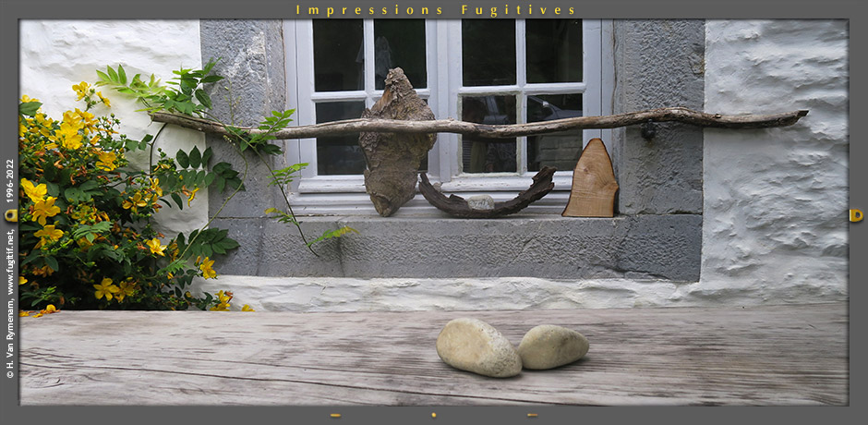Click the larger left pebble on the table
This screenshot has width=868, height=425.
click(x=477, y=347)
